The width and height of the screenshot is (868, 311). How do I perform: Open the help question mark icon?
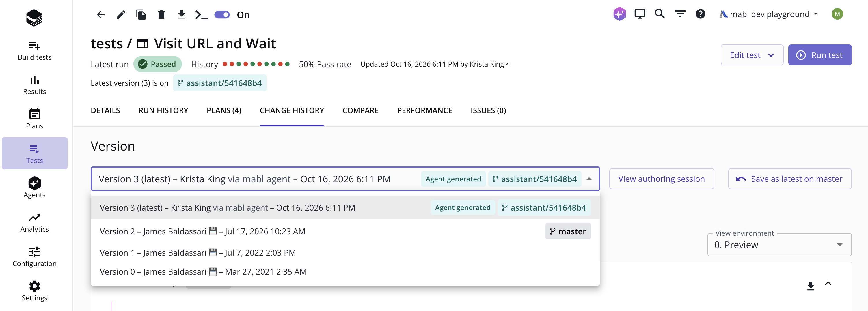(x=700, y=14)
